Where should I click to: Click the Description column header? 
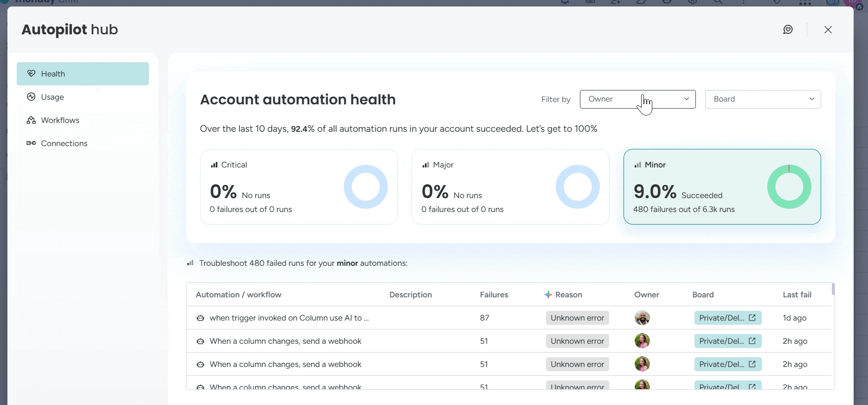(x=411, y=295)
